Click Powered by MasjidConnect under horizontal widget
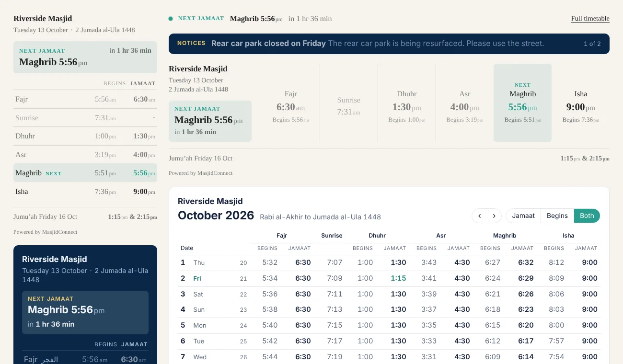623x364 pixels. click(x=201, y=173)
